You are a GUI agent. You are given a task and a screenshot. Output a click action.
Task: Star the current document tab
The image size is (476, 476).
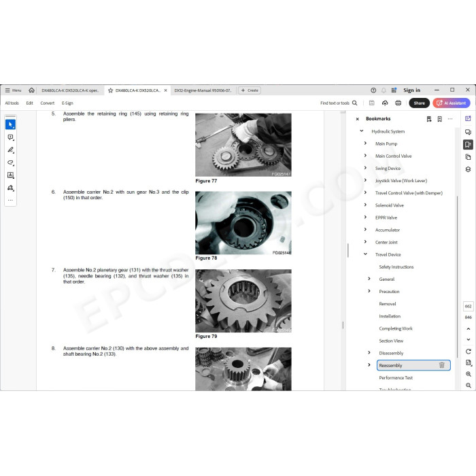pos(110,90)
